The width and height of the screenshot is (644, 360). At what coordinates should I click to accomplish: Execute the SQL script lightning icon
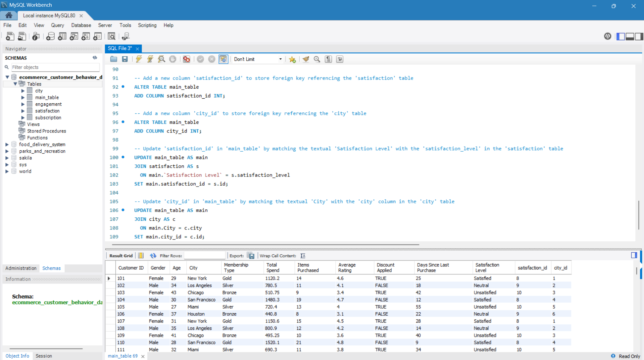click(x=139, y=59)
